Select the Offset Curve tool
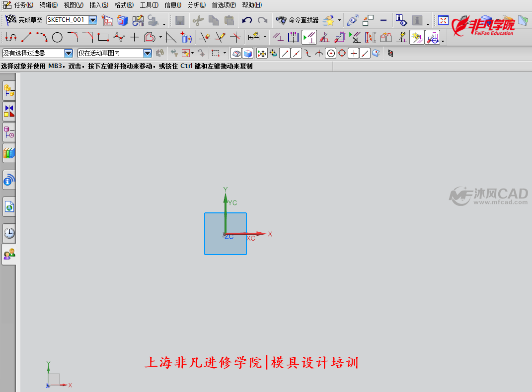Screen dimensions: 532x392 point(150,37)
